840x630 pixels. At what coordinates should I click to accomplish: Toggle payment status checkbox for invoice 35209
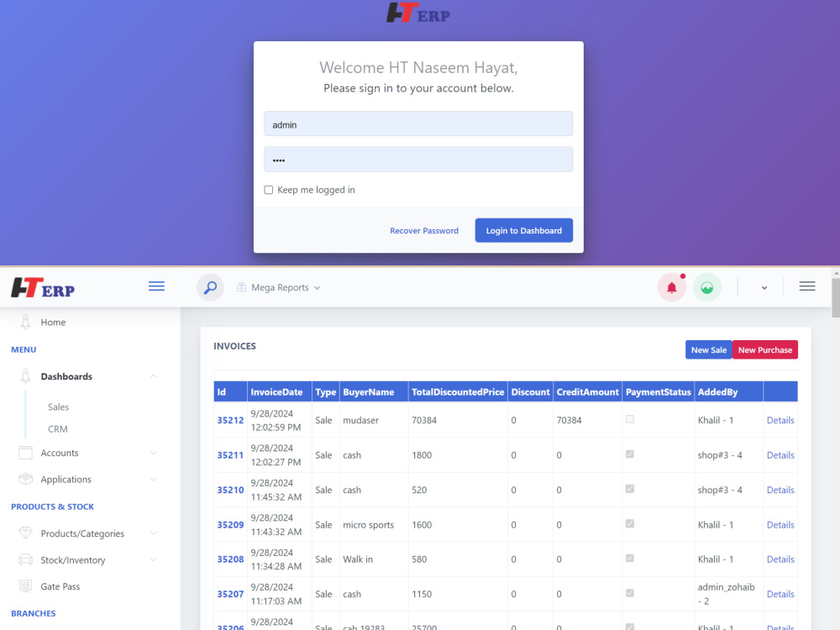coord(630,524)
